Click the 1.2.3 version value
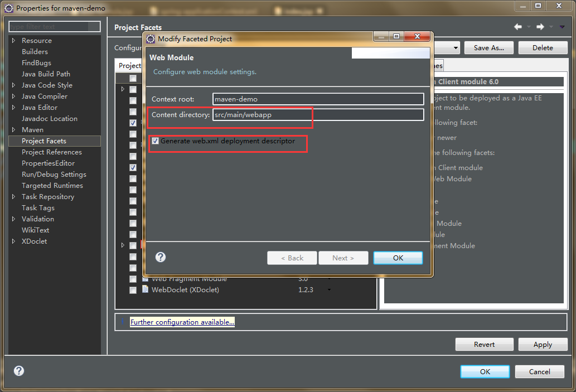The image size is (576, 392). pyautogui.click(x=306, y=289)
